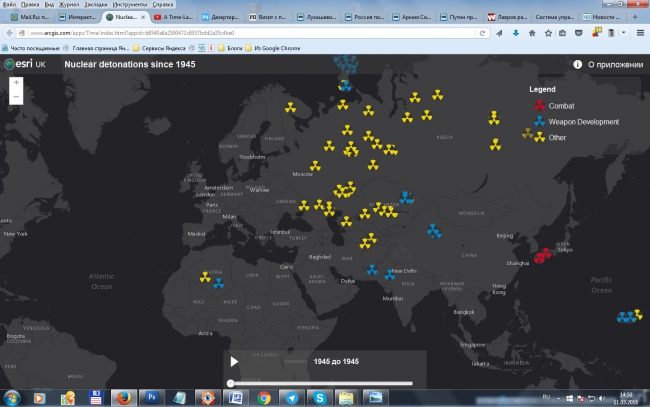Image resolution: width=650 pixels, height=407 pixels.
Task: Open the Firefox downloads arrow
Action: pos(515,33)
